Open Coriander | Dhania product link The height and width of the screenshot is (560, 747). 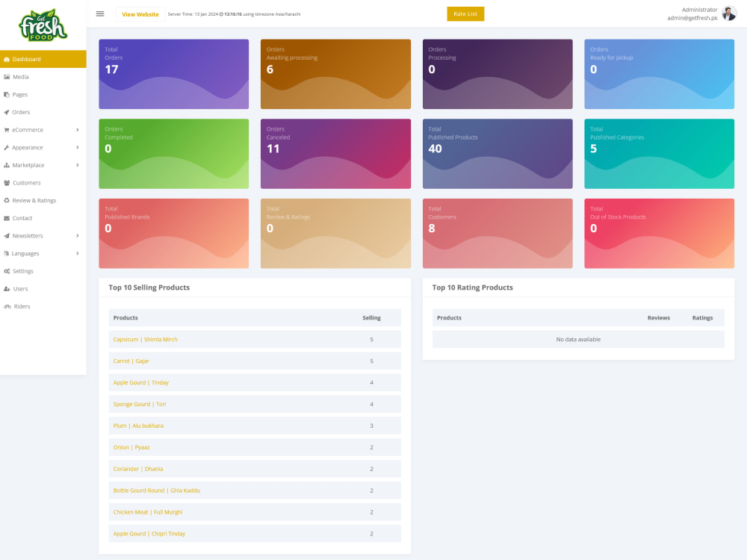coord(138,469)
